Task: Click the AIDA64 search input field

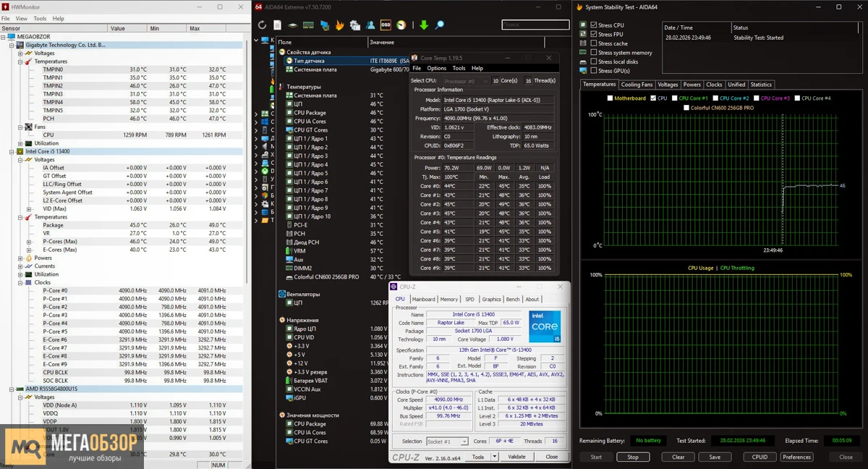Action: (535, 25)
